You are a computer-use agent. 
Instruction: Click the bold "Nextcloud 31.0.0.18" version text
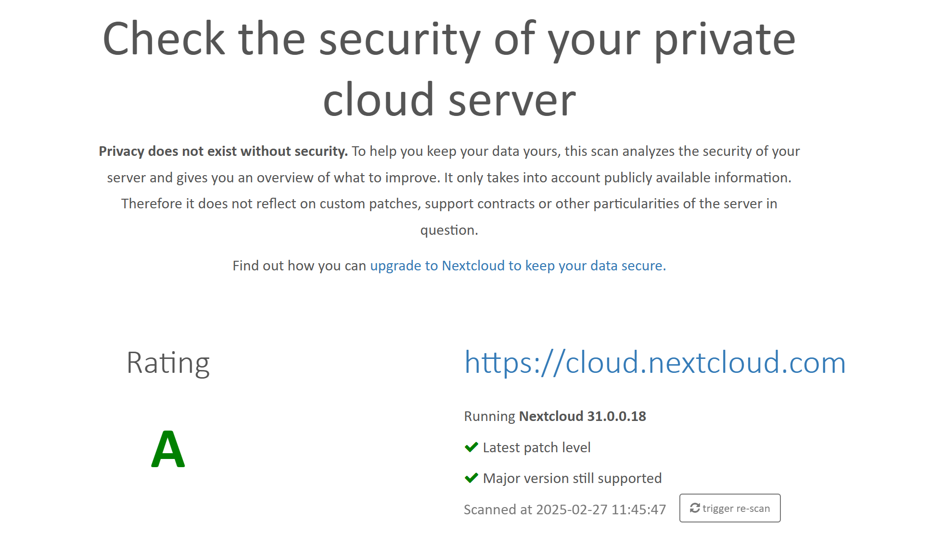click(582, 416)
